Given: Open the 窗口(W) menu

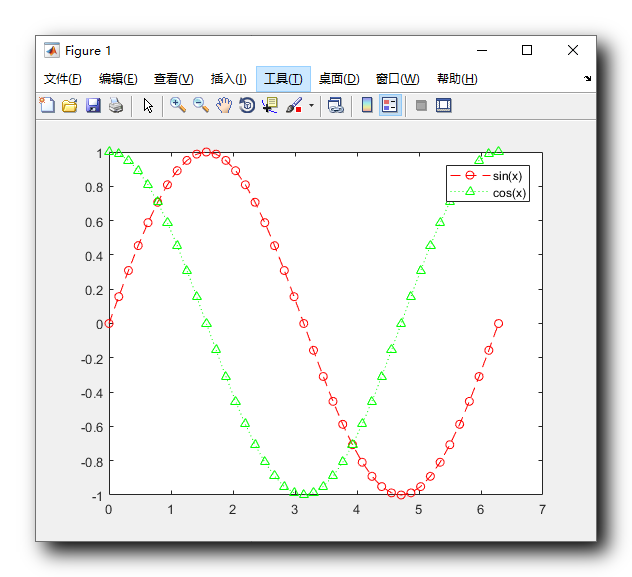Looking at the screenshot, I should (x=397, y=79).
